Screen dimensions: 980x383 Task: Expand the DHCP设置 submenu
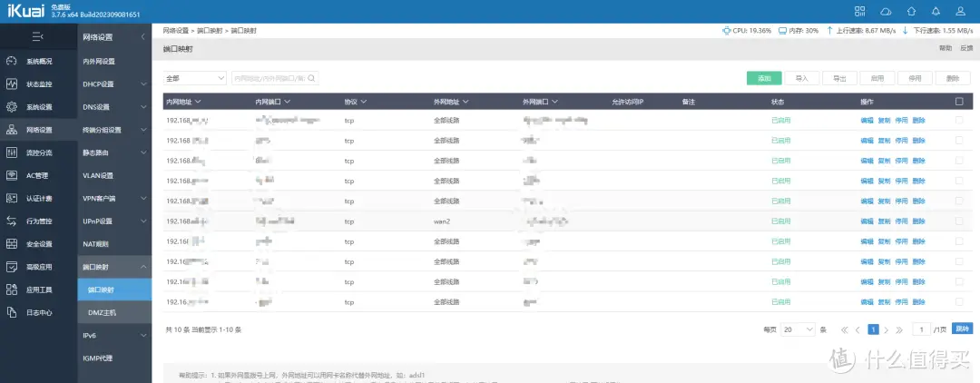pyautogui.click(x=113, y=84)
